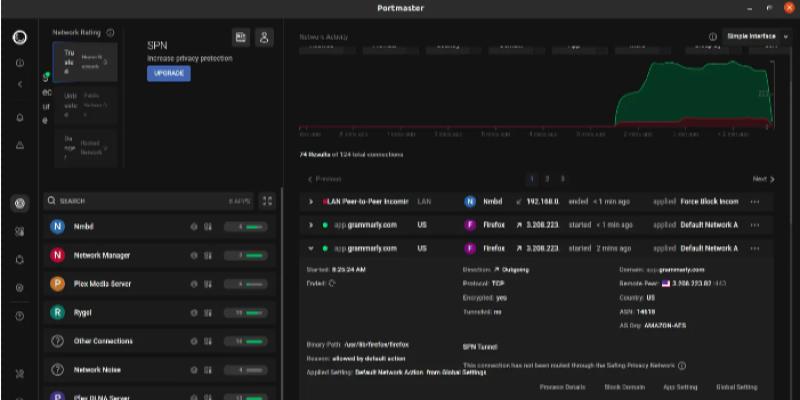
Task: Go to page 2 of connections
Action: (547, 179)
